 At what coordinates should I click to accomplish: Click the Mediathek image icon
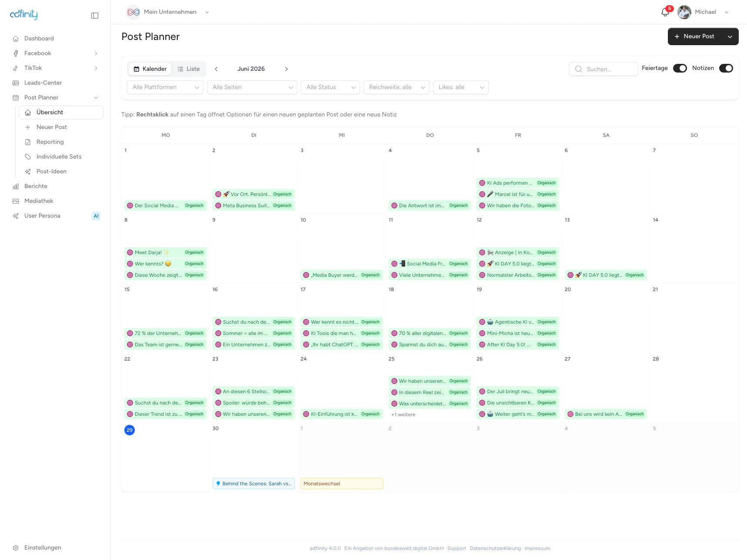[x=16, y=201]
